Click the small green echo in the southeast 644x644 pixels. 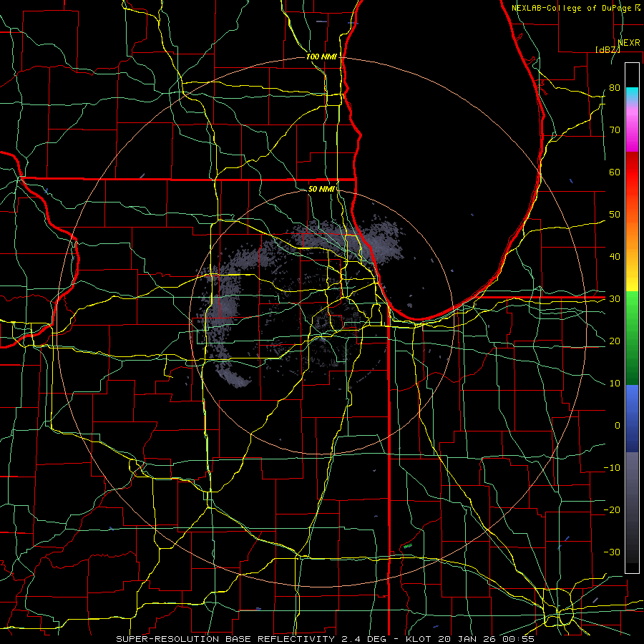point(407,546)
